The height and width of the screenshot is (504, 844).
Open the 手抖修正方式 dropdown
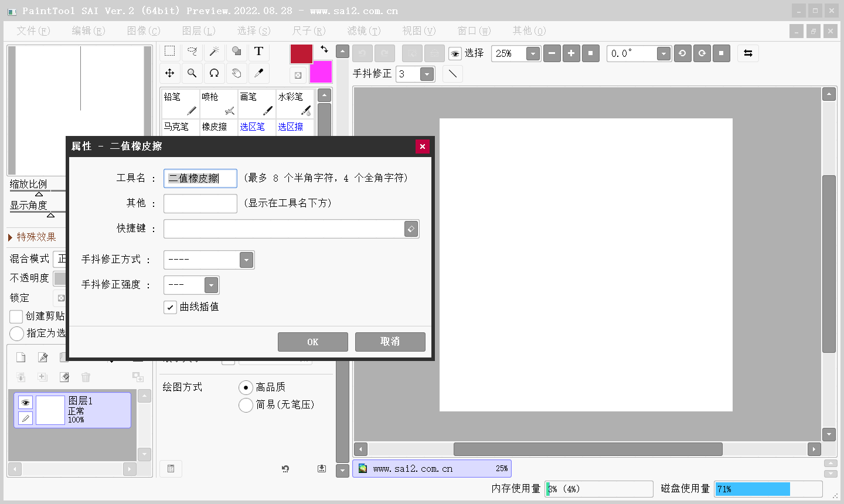[x=247, y=260]
